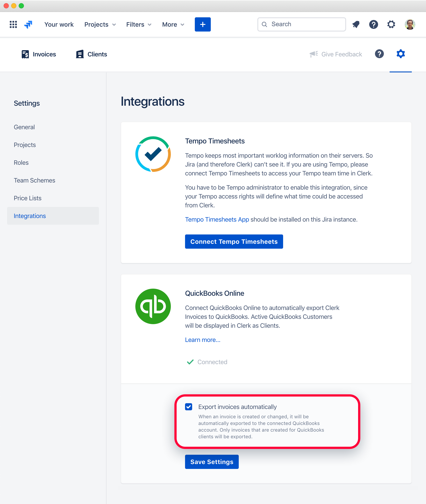
Task: Go to Your work
Action: coord(59,24)
